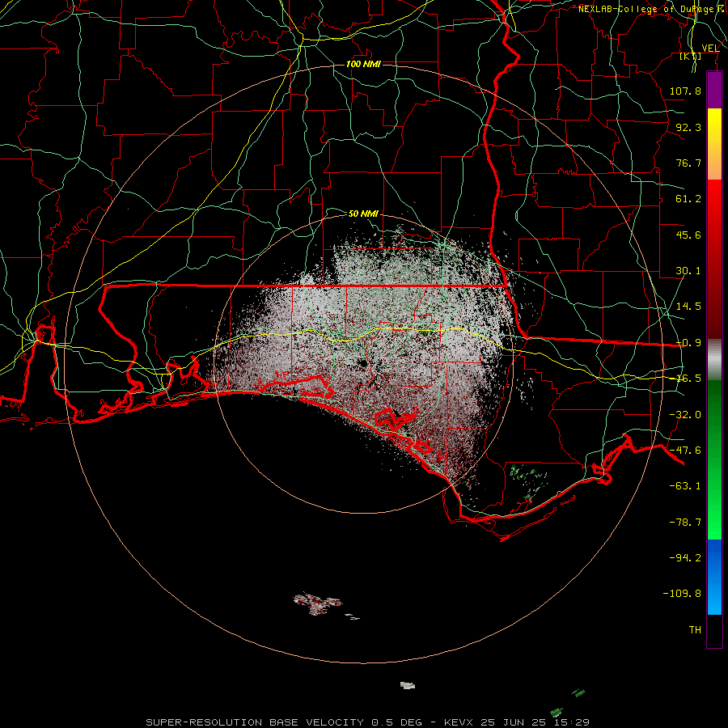Click the VEL legend title
Image resolution: width=728 pixels, height=728 pixels.
click(x=711, y=48)
